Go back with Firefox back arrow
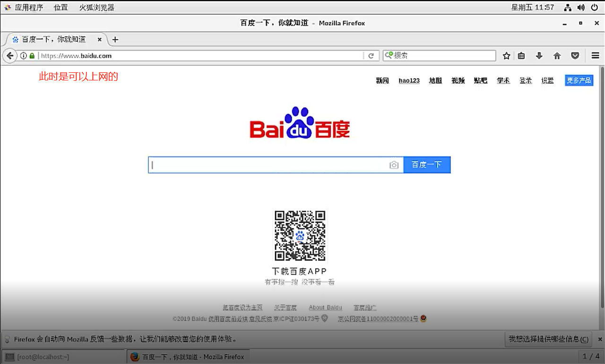The image size is (605, 364). click(9, 55)
